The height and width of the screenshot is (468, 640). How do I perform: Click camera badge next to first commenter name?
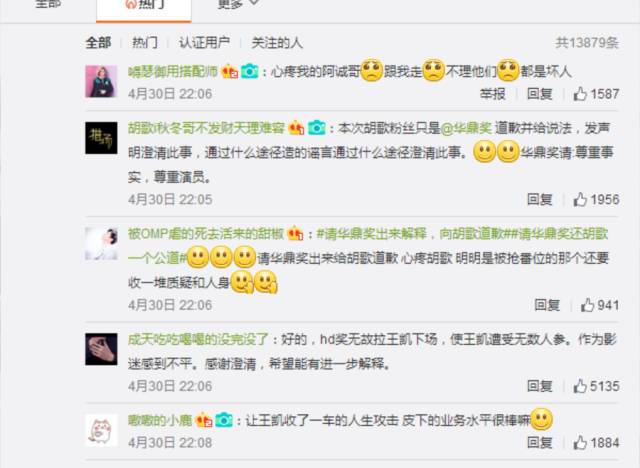(x=249, y=72)
